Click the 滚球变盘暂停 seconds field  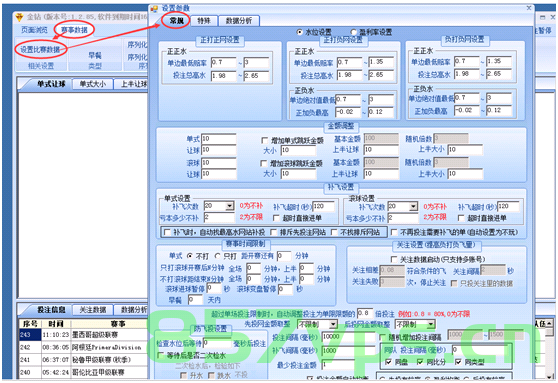[286, 289]
